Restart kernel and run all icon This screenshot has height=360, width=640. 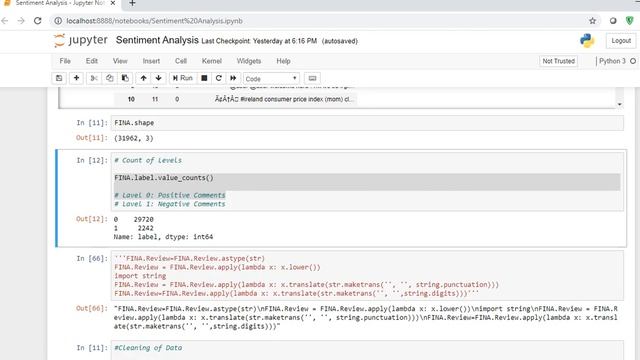pos(233,78)
